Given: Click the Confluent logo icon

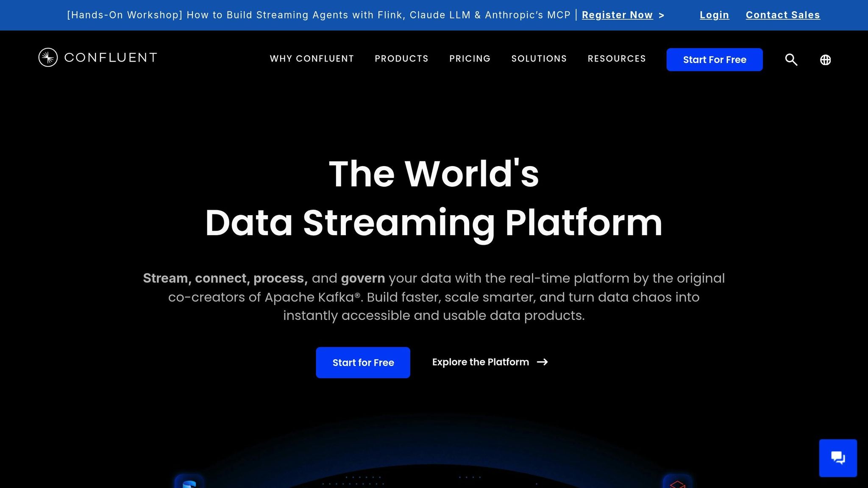Looking at the screenshot, I should coord(48,57).
